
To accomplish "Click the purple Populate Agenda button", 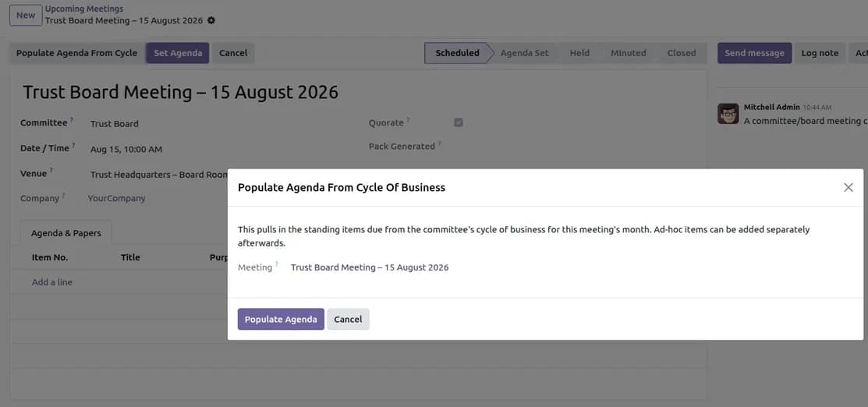I will 281,319.
